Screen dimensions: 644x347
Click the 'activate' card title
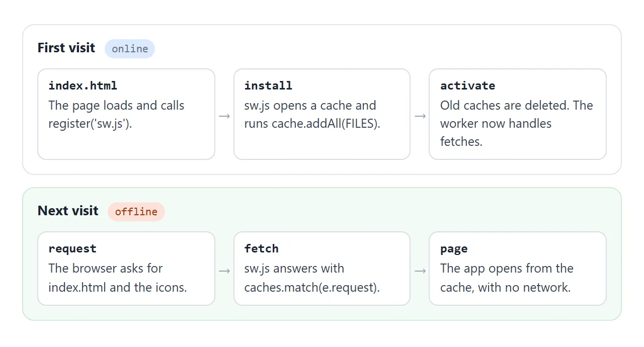(x=467, y=85)
